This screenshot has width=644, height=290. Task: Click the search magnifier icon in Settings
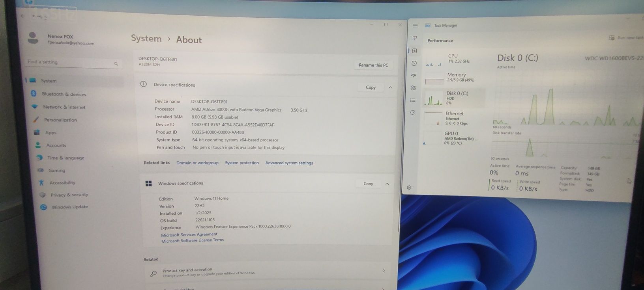click(x=116, y=63)
